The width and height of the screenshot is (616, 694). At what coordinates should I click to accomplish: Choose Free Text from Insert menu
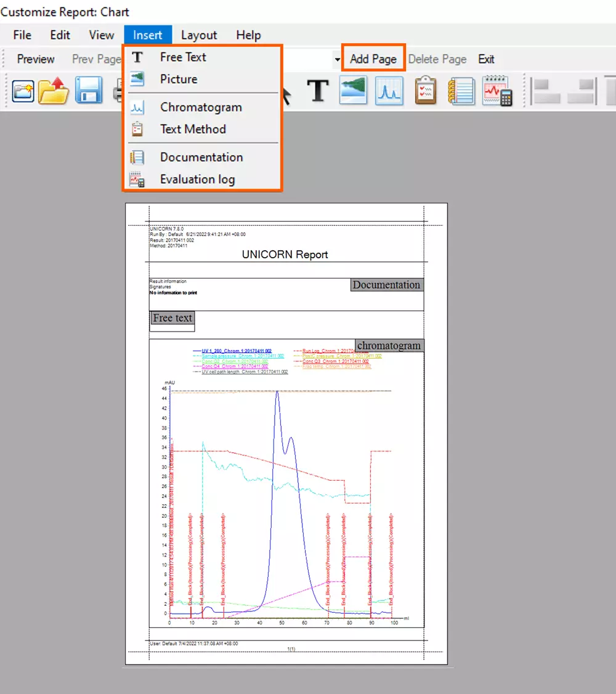tap(183, 57)
